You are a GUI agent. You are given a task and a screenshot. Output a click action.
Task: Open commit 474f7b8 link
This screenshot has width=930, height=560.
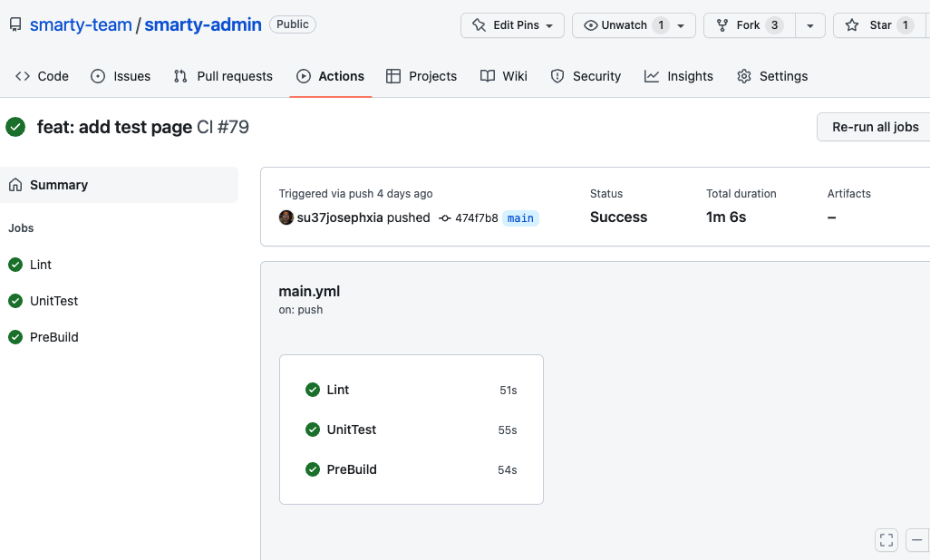[476, 217]
